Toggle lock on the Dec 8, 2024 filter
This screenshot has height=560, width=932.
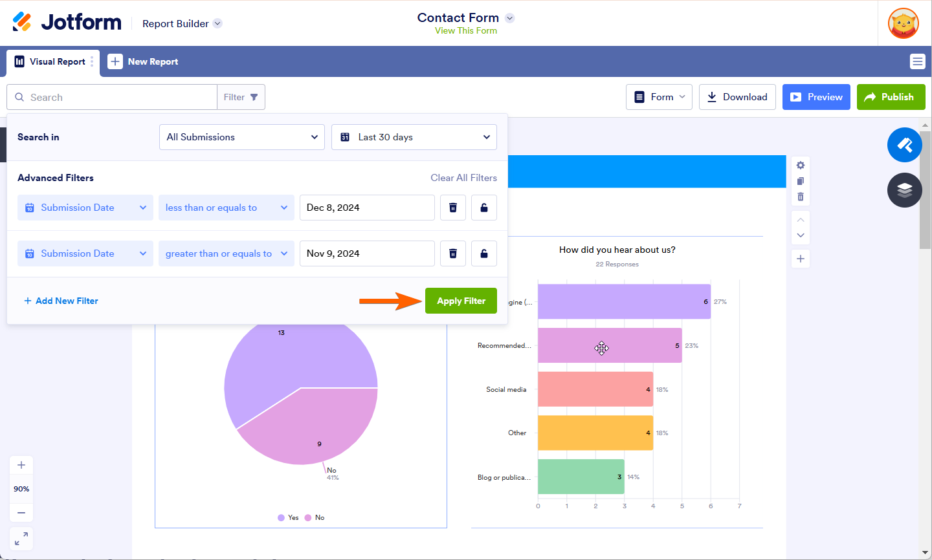pyautogui.click(x=484, y=208)
